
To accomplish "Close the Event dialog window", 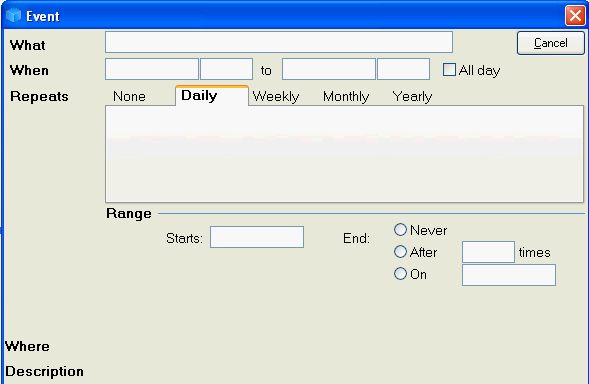I will [575, 16].
